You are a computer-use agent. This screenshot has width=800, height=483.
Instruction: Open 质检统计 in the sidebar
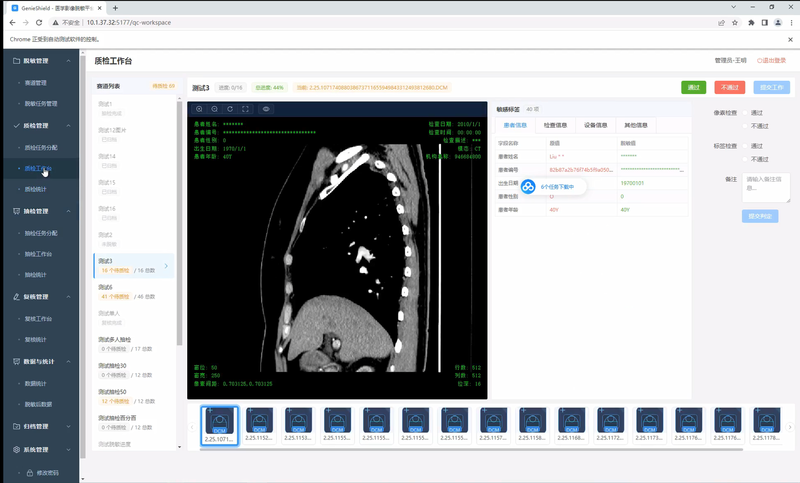(36, 189)
